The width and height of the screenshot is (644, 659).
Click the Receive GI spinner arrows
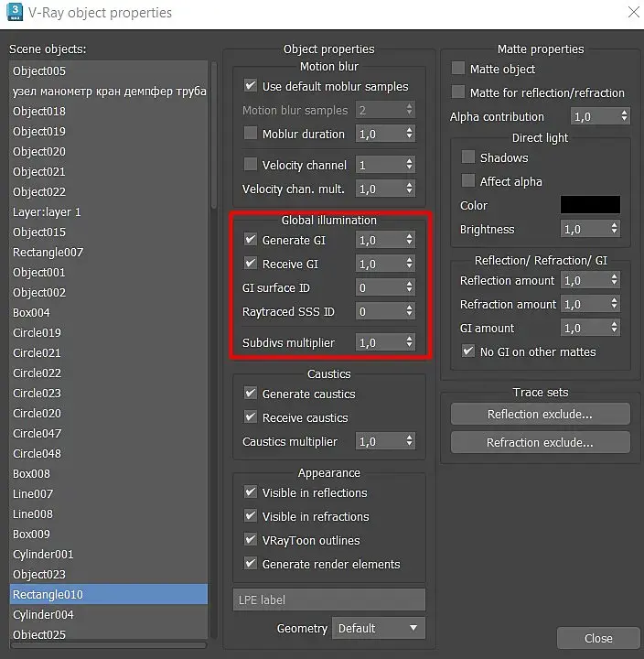(409, 264)
